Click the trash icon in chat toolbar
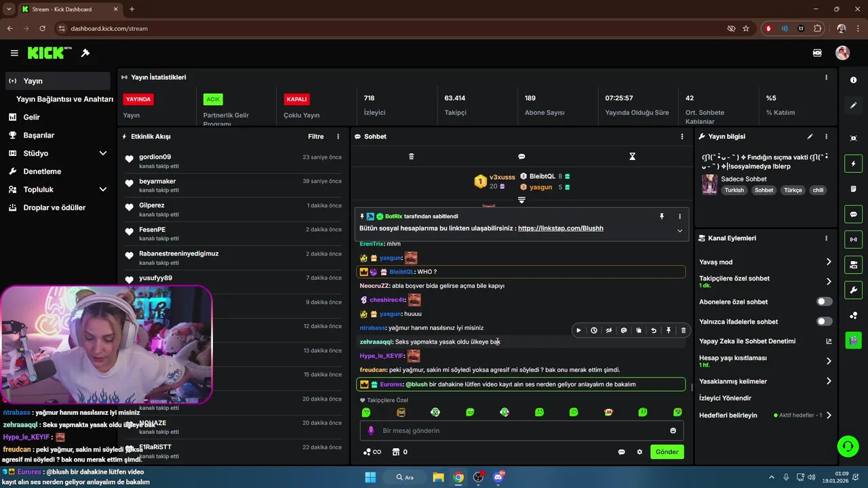 click(411, 157)
